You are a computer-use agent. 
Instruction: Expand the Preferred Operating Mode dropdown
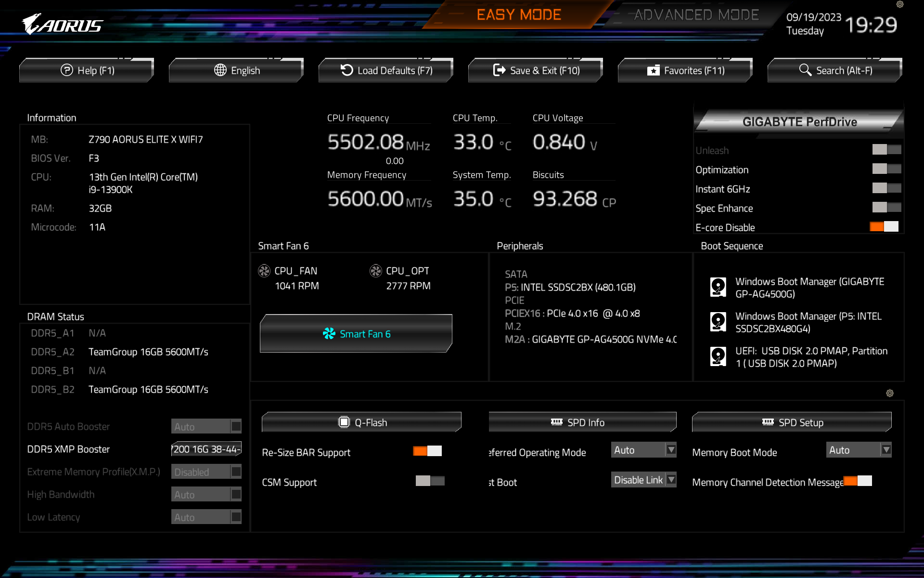643,450
